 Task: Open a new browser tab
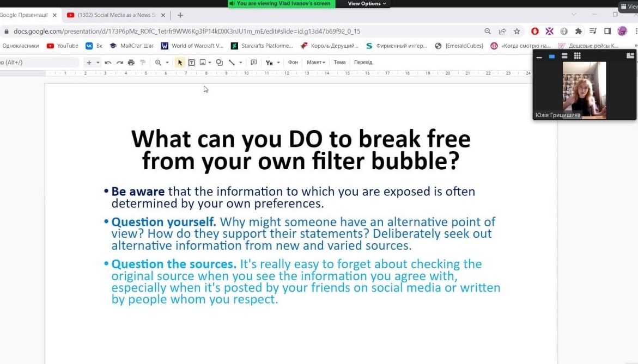pos(180,15)
